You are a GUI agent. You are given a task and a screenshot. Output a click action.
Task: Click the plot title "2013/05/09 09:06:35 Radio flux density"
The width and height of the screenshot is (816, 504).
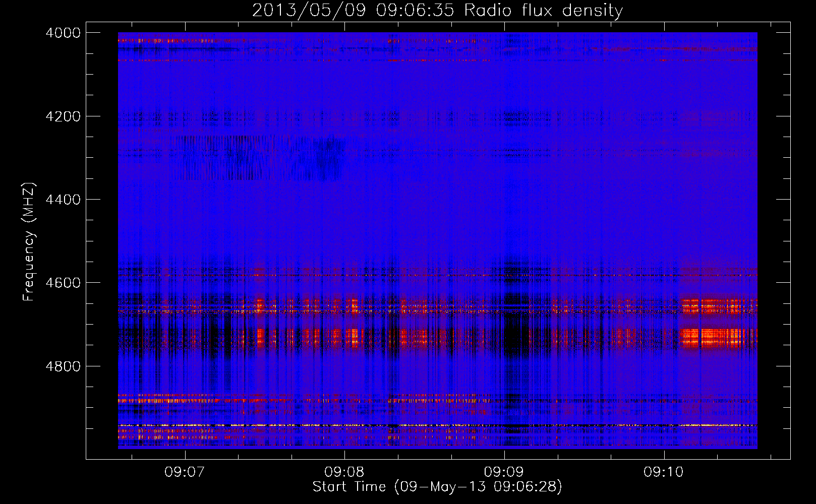437,10
